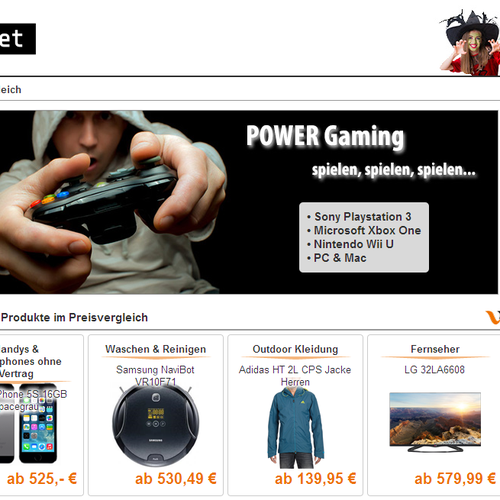Click the Samsung NaviBot VR10F71 product name

[x=156, y=376]
